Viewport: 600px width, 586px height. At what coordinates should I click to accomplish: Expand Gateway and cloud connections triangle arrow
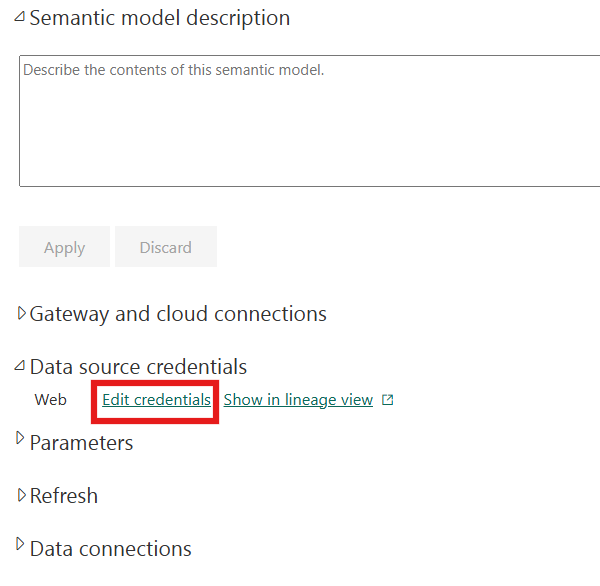tap(22, 313)
